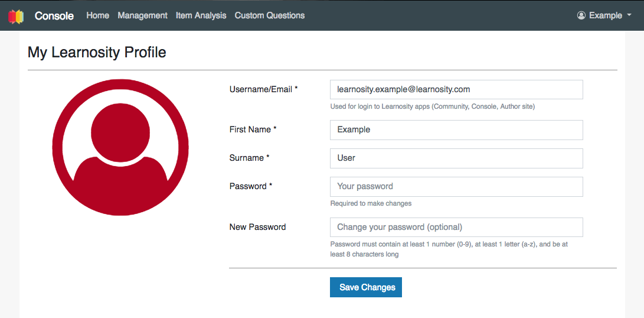
Task: Click the Learnosity logo icon
Action: coord(15,17)
